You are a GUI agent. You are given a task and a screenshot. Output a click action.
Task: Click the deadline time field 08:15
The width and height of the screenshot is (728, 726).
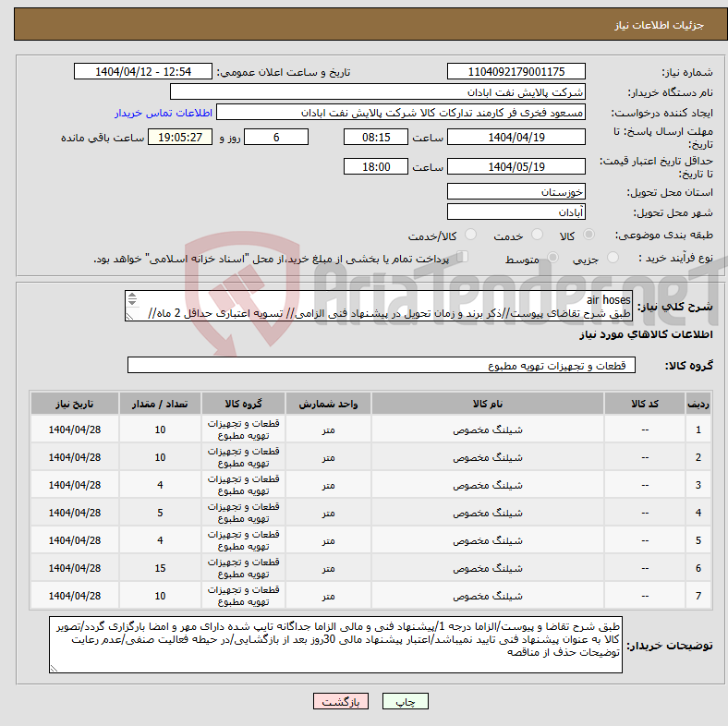tap(376, 138)
